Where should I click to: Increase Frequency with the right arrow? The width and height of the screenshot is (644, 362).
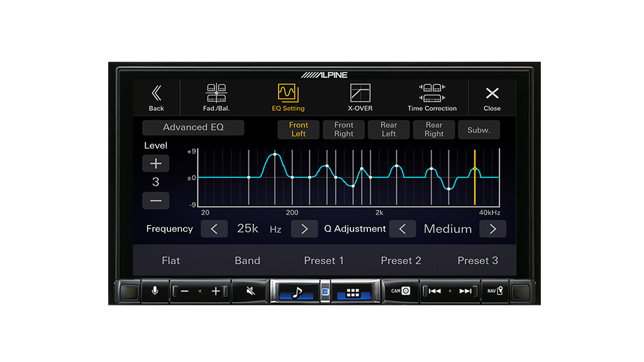304,229
